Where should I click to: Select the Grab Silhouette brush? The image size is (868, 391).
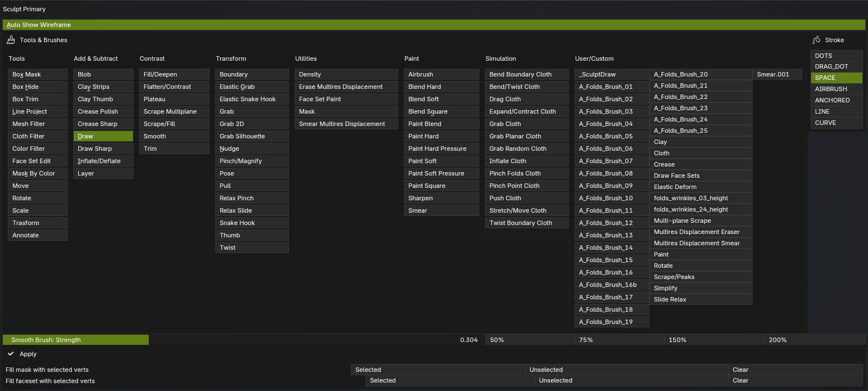[252, 136]
